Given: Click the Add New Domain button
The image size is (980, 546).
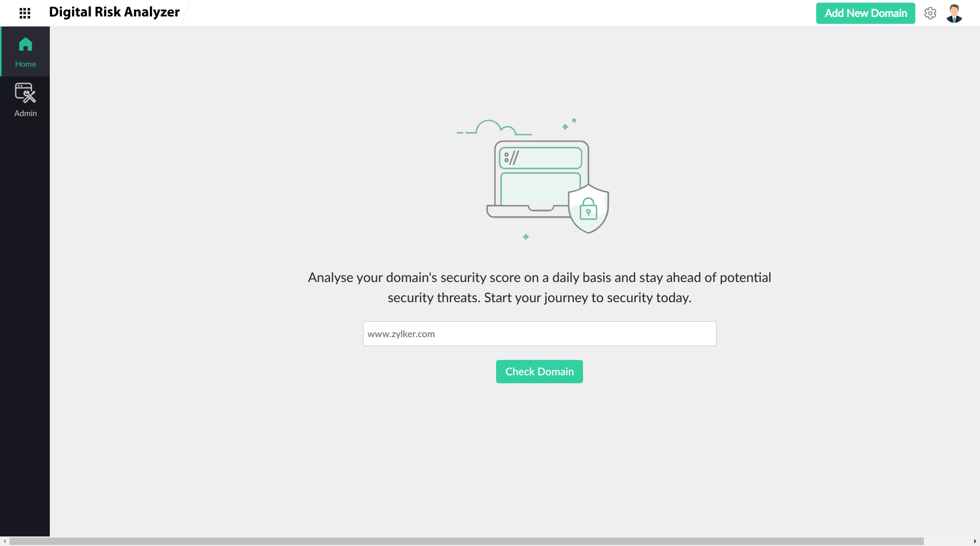Looking at the screenshot, I should pyautogui.click(x=866, y=13).
